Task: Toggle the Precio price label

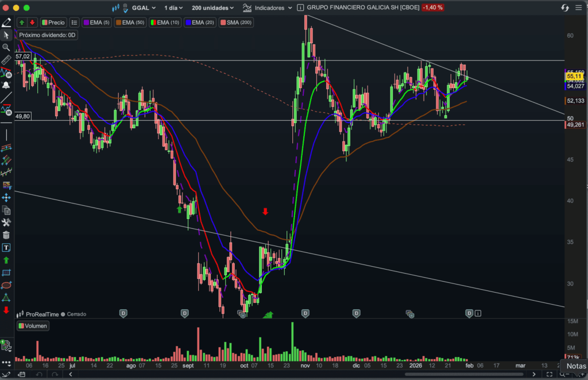Action: pyautogui.click(x=53, y=22)
